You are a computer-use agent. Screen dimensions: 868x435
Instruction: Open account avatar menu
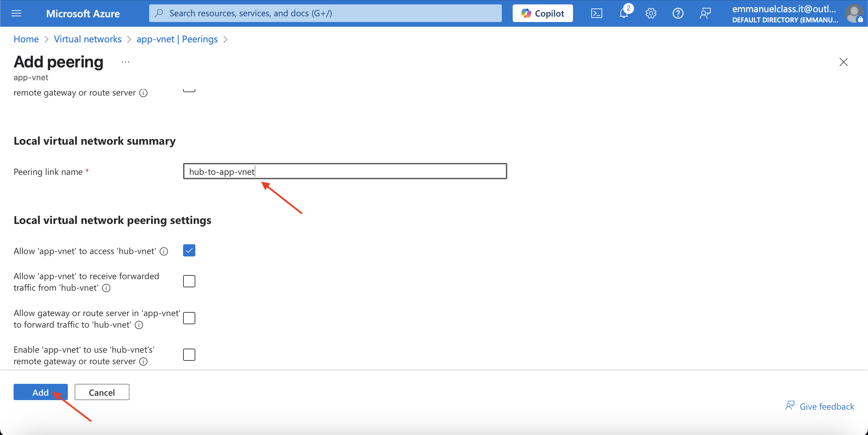point(854,14)
